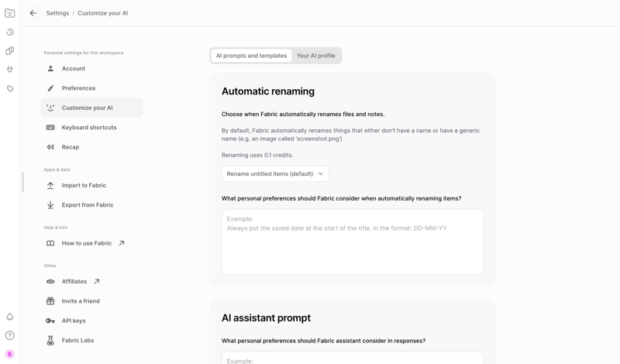Viewport: 620px width, 364px height.
Task: Open Account settings
Action: [x=74, y=69]
